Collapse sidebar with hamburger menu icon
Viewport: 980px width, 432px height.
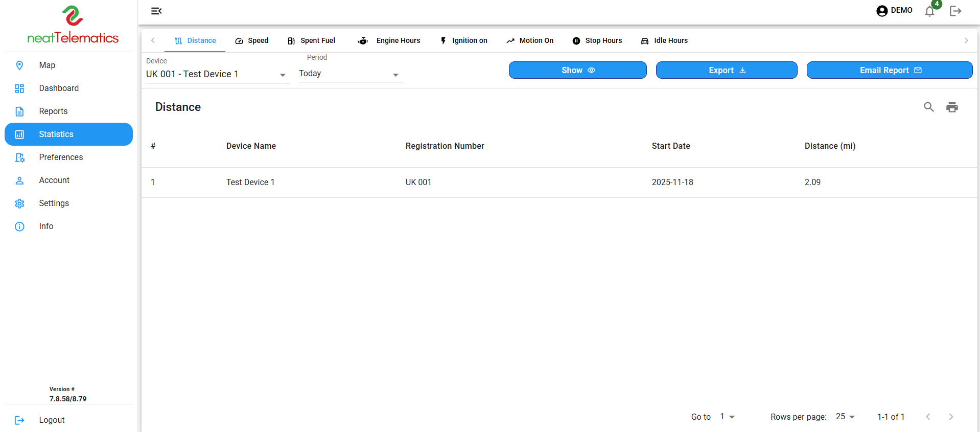tap(156, 11)
